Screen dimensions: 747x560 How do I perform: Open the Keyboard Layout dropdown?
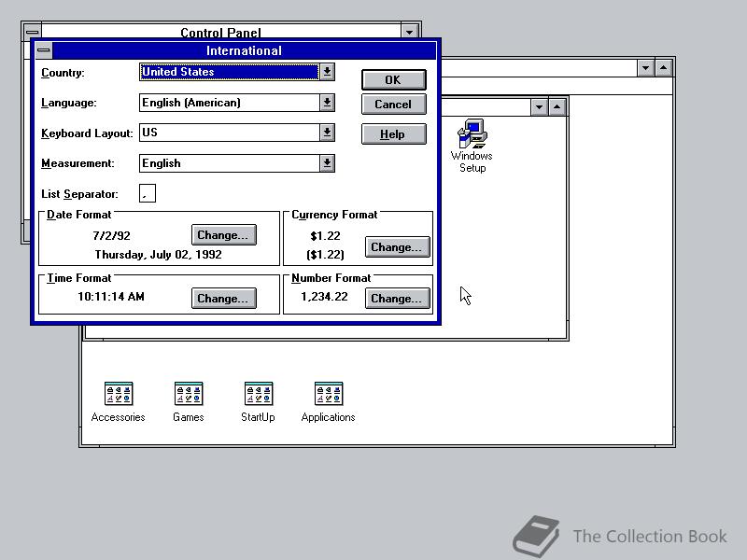[x=327, y=133]
